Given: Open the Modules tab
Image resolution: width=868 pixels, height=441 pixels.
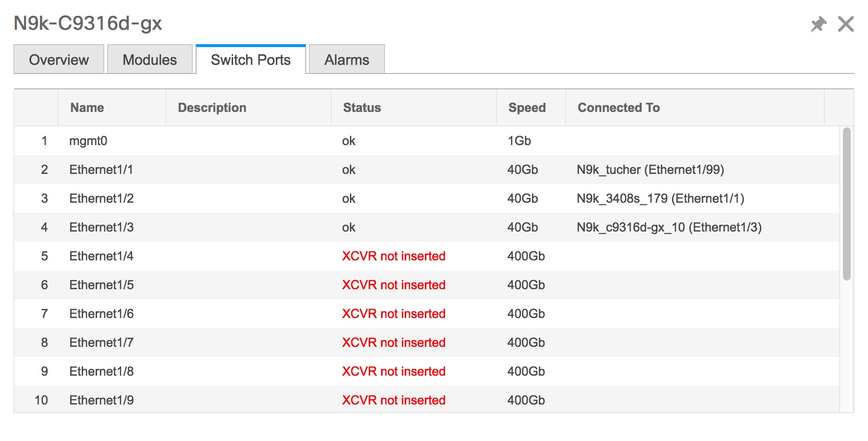Looking at the screenshot, I should pyautogui.click(x=149, y=60).
